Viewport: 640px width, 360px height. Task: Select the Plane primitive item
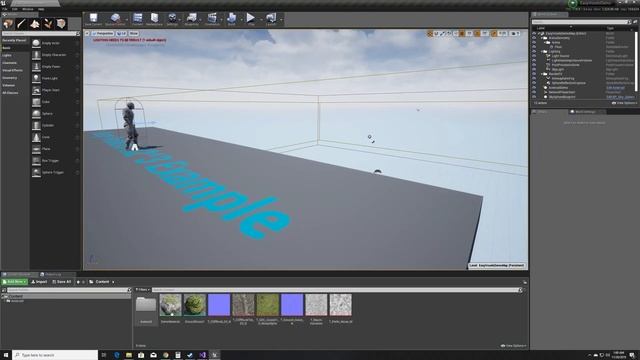(x=56, y=149)
